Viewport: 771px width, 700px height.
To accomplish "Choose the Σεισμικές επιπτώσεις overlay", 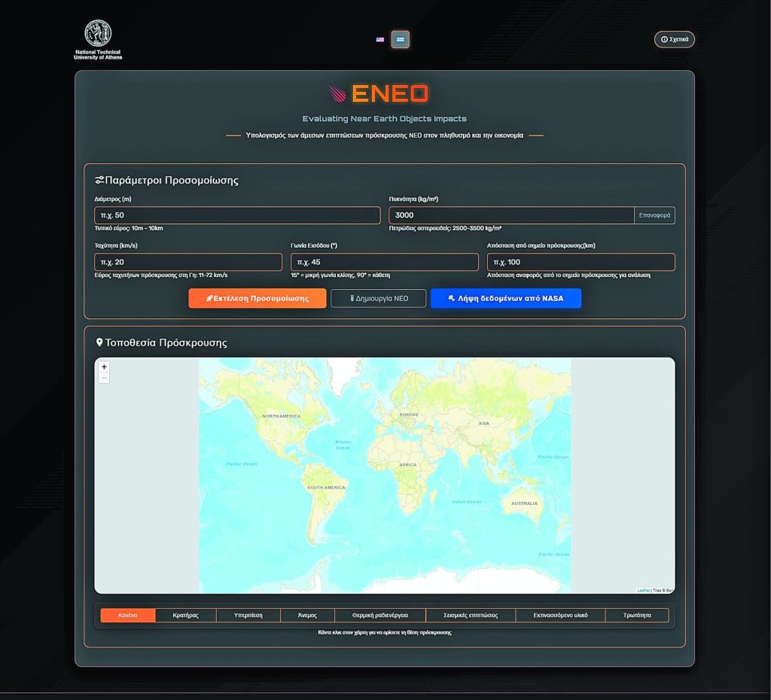I will [x=470, y=616].
